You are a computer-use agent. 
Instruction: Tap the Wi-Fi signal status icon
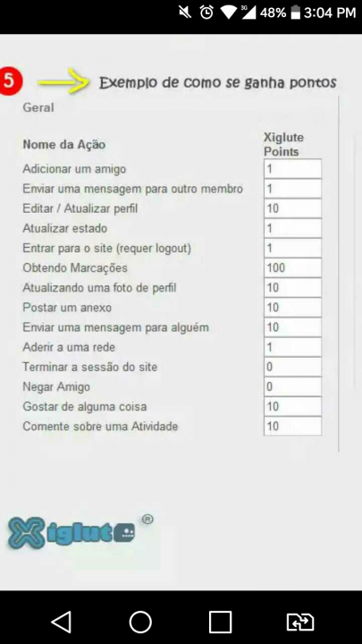(227, 13)
